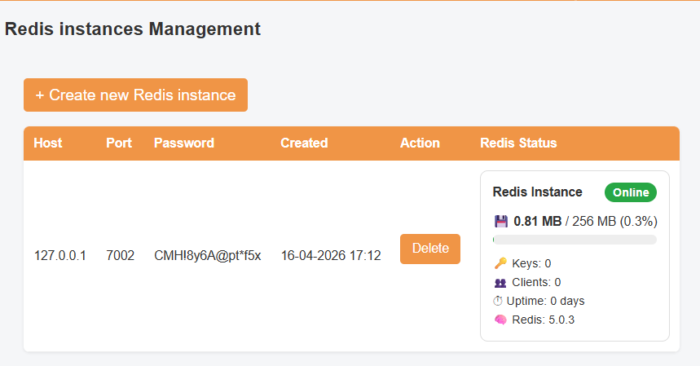This screenshot has width=700, height=366.
Task: Click Create new Redis instance button
Action: click(136, 95)
